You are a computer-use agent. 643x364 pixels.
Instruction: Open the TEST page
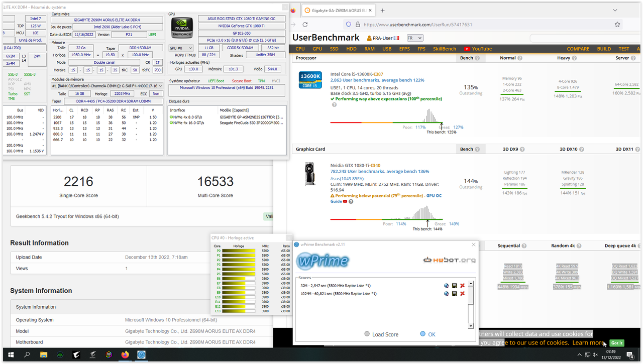[x=624, y=49]
